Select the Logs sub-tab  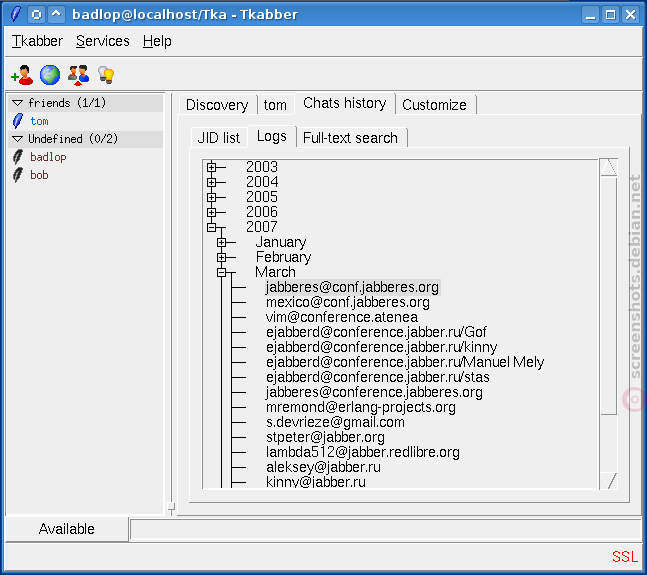click(x=272, y=136)
